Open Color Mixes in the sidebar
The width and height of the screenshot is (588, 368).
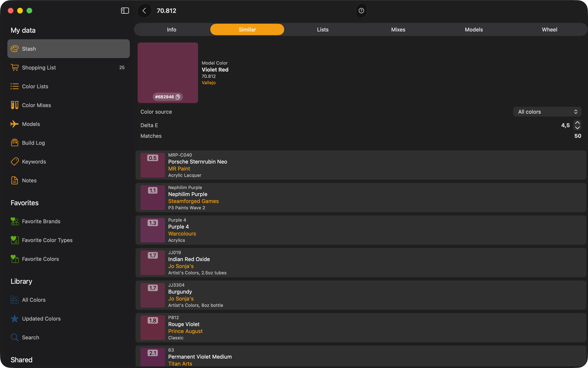tap(69, 105)
